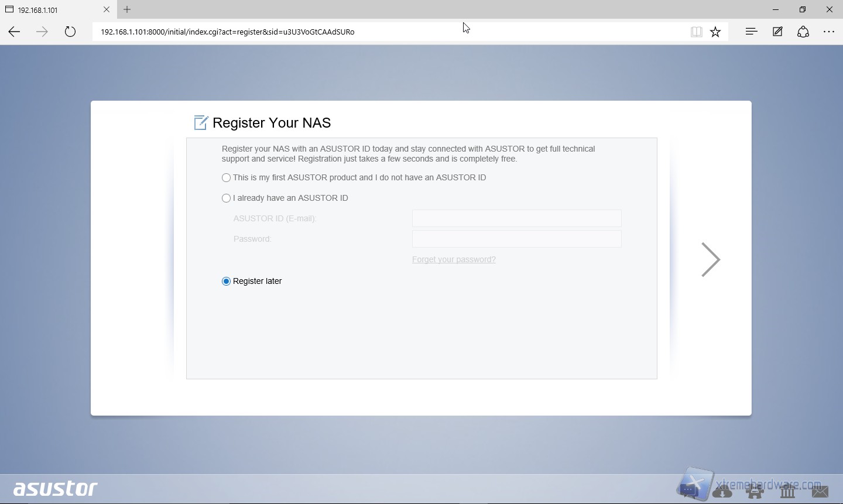Viewport: 843px width, 504px height.
Task: Switch to the 192.168.1.101 tab
Action: coord(53,10)
